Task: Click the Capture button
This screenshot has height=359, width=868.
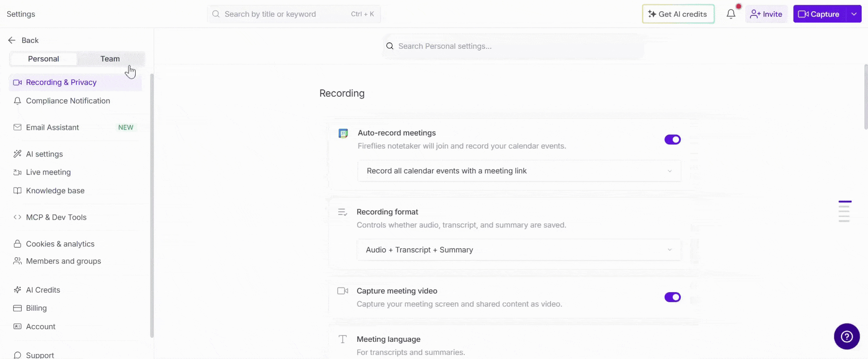Action: [x=820, y=14]
